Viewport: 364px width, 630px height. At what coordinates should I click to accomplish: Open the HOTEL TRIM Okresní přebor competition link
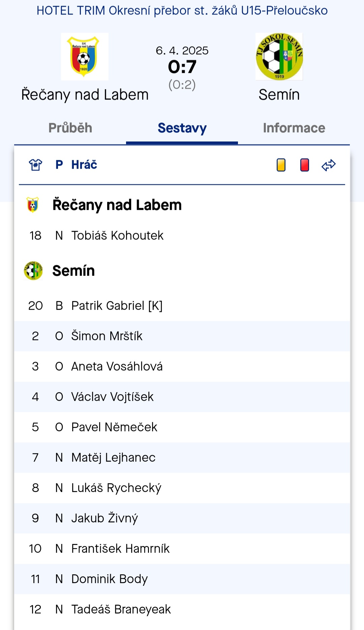(182, 10)
